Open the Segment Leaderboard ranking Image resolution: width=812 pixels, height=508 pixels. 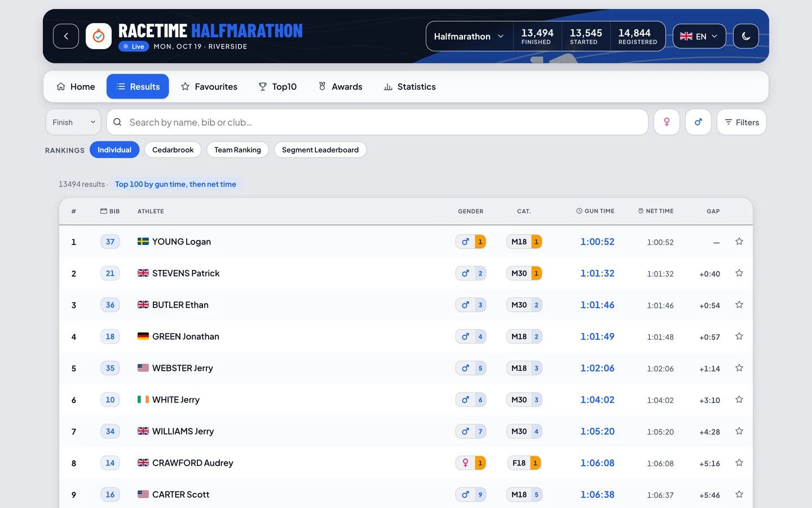tap(320, 150)
